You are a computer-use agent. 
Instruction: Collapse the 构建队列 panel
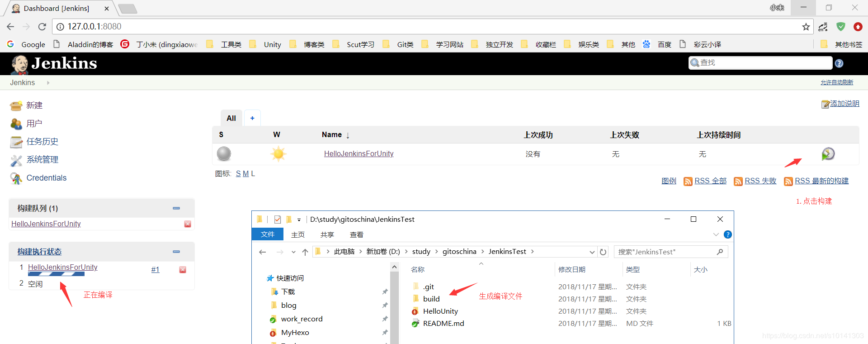(176, 208)
